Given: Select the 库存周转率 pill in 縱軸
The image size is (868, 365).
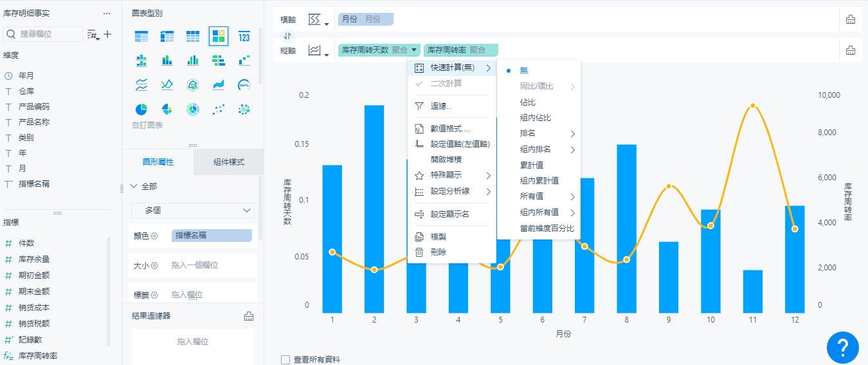Looking at the screenshot, I should pyautogui.click(x=461, y=50).
